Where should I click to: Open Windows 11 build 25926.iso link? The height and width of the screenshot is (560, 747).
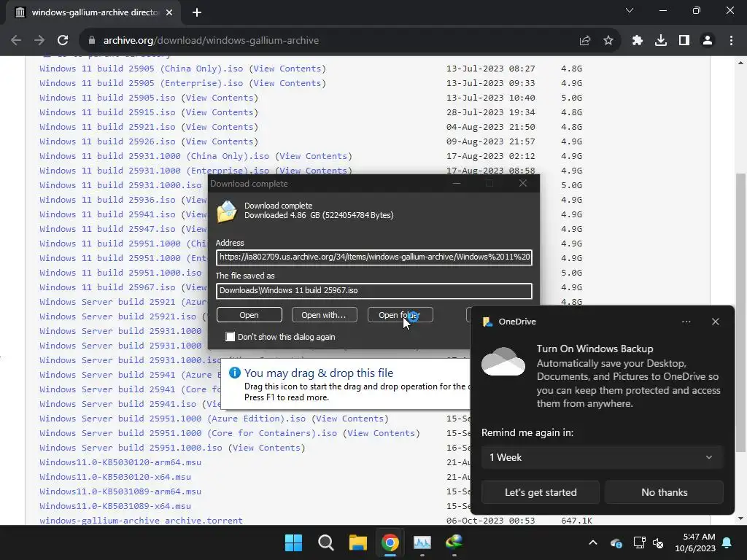[108, 141]
